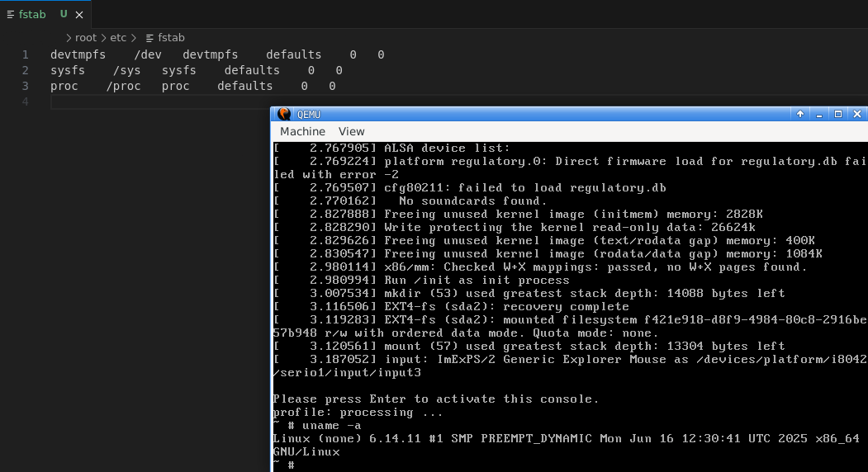The width and height of the screenshot is (868, 472).
Task: Close the fstab editor tab
Action: [79, 15]
